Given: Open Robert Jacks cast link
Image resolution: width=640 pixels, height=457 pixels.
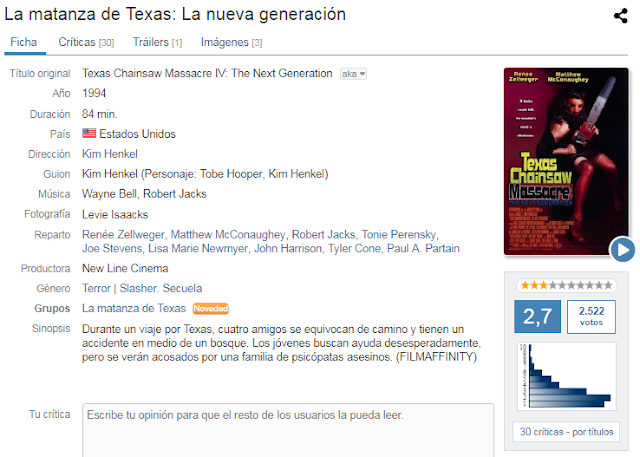Looking at the screenshot, I should click(324, 235).
